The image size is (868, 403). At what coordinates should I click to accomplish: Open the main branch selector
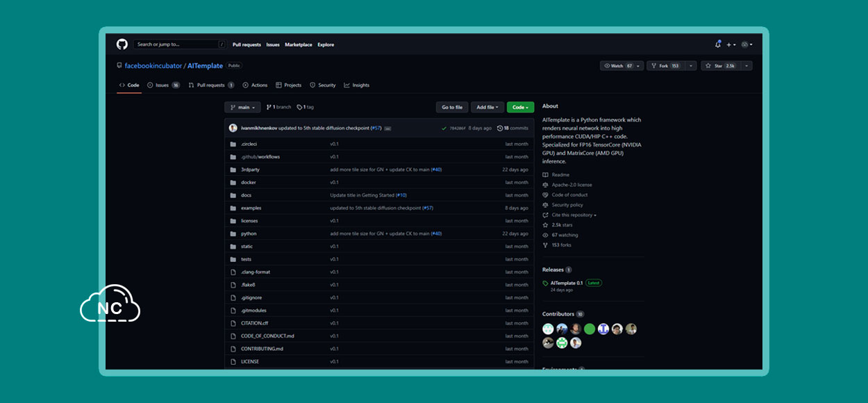(242, 107)
